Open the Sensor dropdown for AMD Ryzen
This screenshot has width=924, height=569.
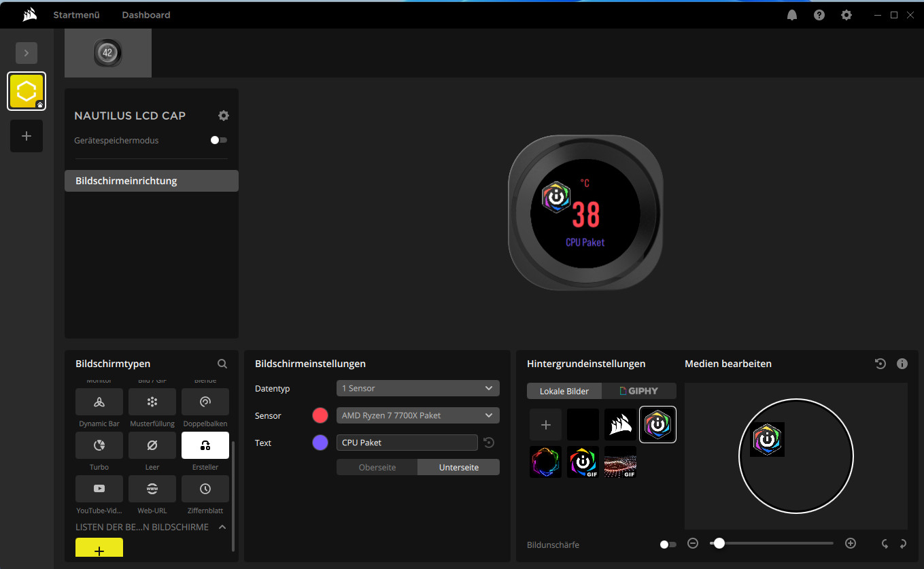coord(417,415)
